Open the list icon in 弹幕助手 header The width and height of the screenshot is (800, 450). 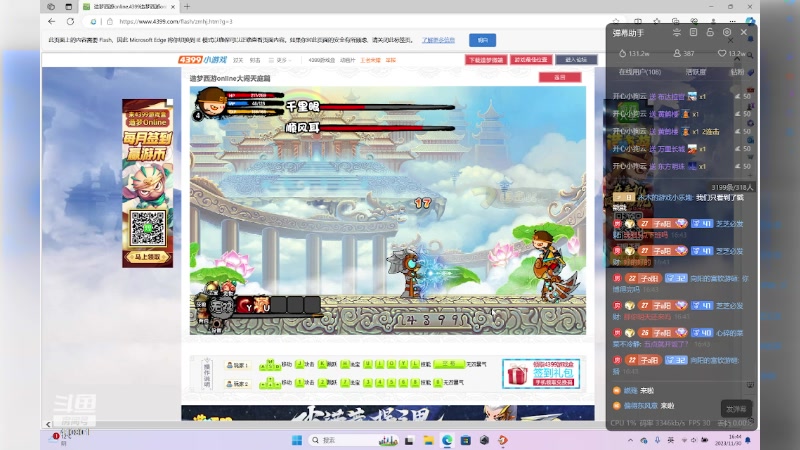pos(693,32)
